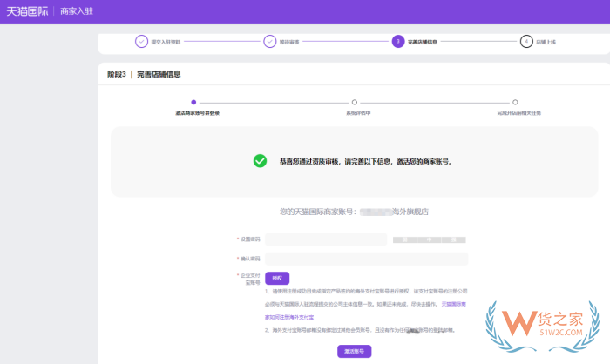Click the 激活商家账号并登录 sub-step dot
Image resolution: width=610 pixels, height=364 pixels.
pyautogui.click(x=193, y=102)
